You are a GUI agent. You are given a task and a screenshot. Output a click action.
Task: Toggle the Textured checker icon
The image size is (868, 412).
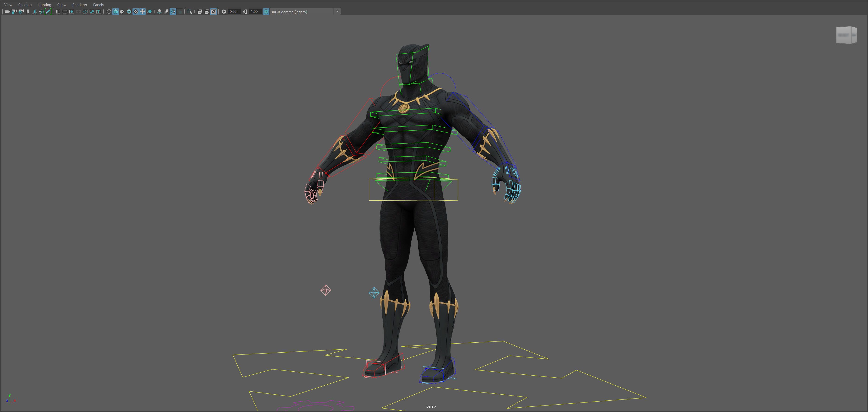136,11
